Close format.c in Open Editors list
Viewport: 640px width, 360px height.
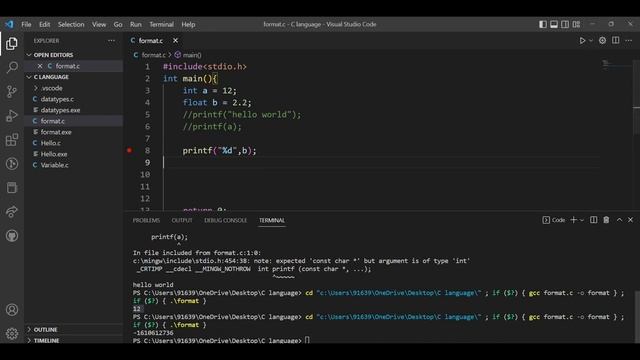[x=40, y=66]
